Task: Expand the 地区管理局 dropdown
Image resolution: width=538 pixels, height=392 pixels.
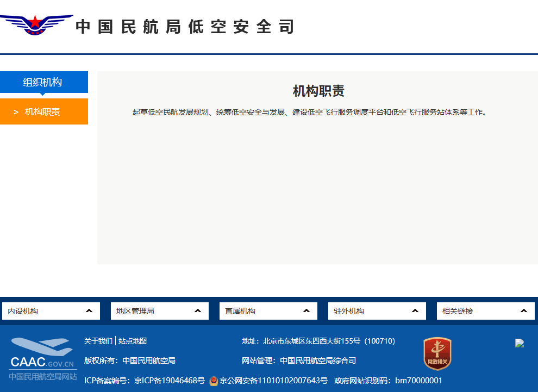Action: click(x=160, y=311)
